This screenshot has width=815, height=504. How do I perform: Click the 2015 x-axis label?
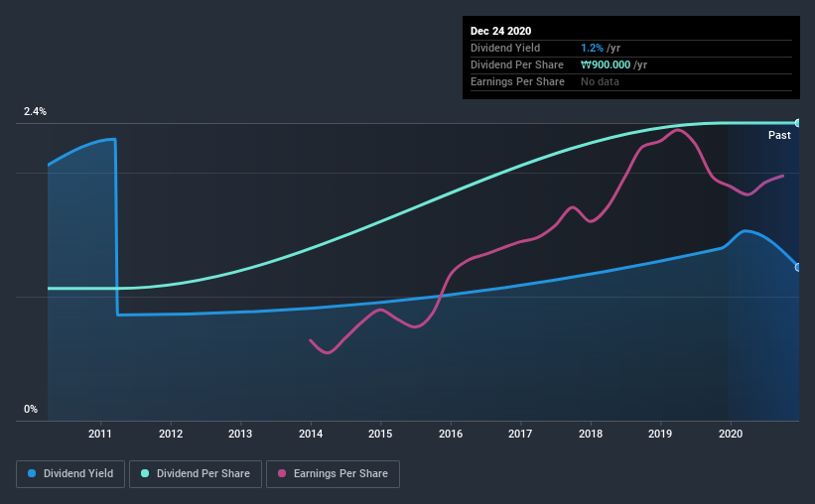pos(380,434)
